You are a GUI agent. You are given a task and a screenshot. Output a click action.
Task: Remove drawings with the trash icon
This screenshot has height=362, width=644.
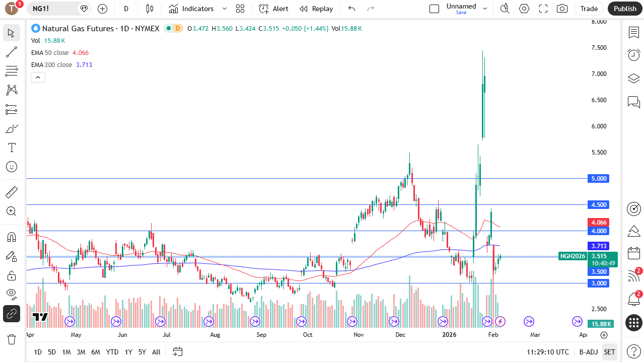pyautogui.click(x=11, y=339)
